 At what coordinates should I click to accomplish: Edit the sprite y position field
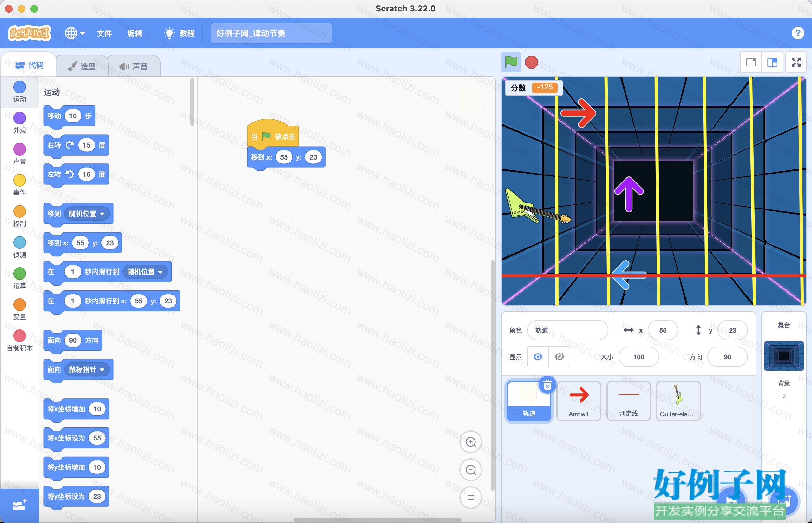point(732,330)
